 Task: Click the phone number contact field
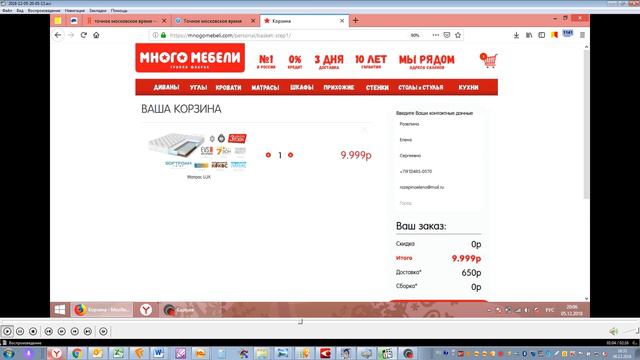(x=438, y=171)
